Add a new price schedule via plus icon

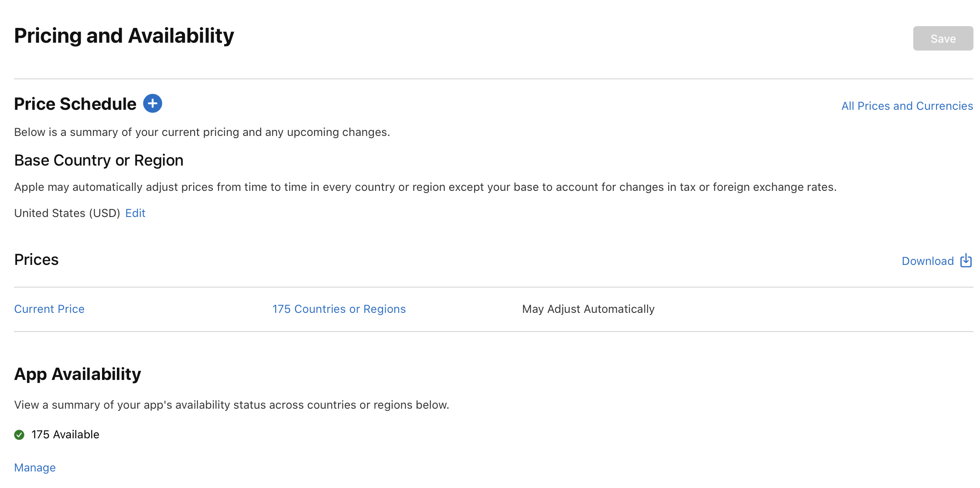pos(153,103)
